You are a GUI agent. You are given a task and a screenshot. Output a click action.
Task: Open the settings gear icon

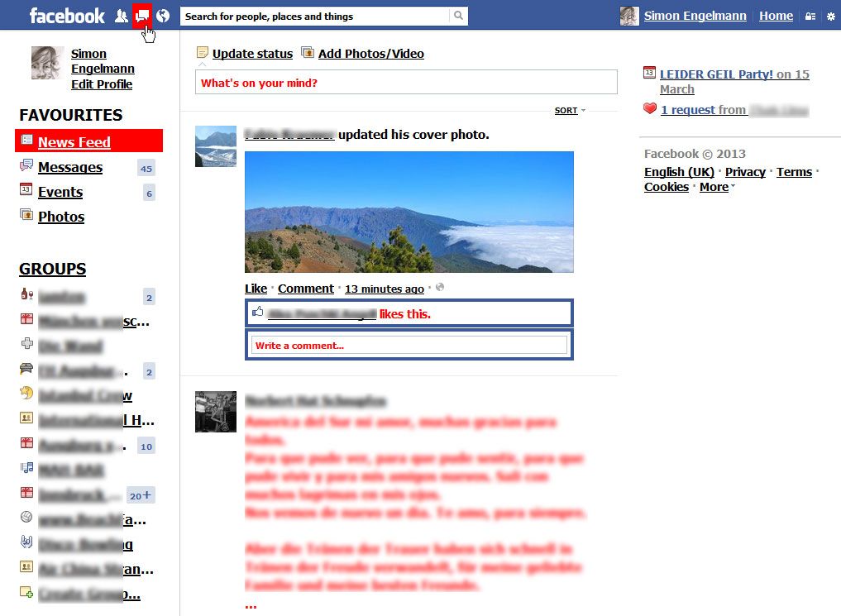pyautogui.click(x=830, y=16)
